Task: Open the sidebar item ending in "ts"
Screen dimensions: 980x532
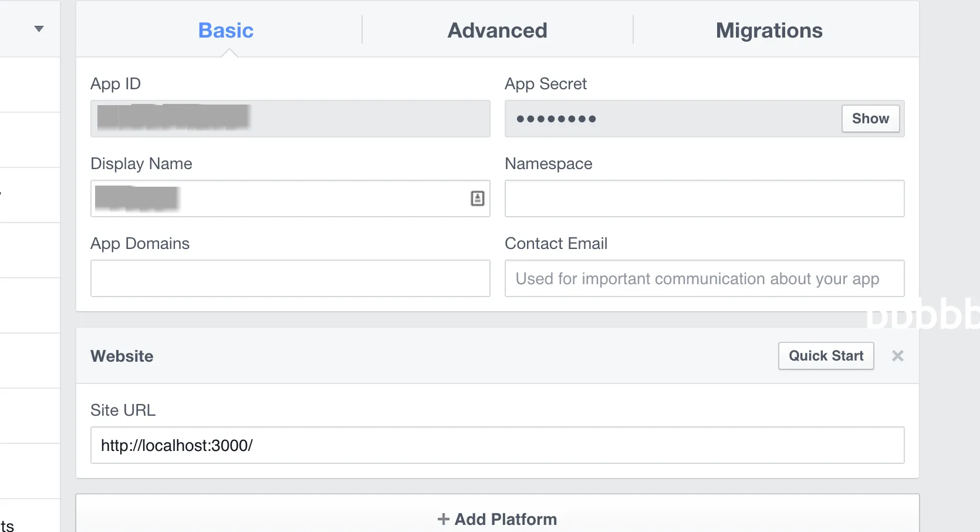Action: [7, 525]
